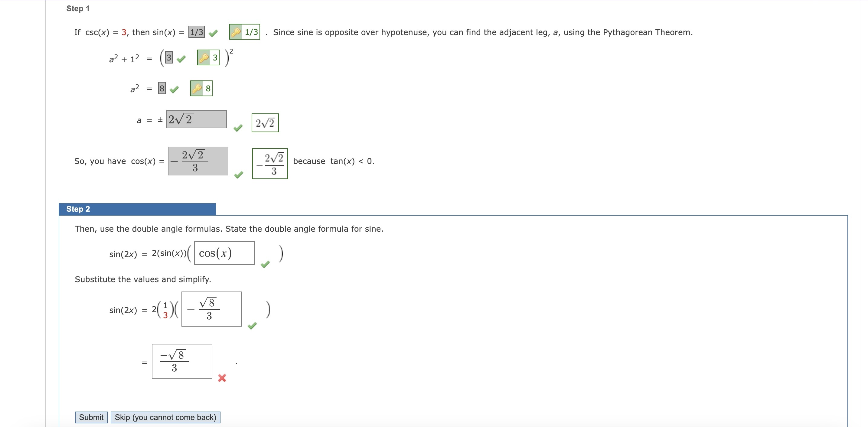Click the Skip (you cannot come back) link
Viewport: 868px width, 427px height.
[165, 417]
